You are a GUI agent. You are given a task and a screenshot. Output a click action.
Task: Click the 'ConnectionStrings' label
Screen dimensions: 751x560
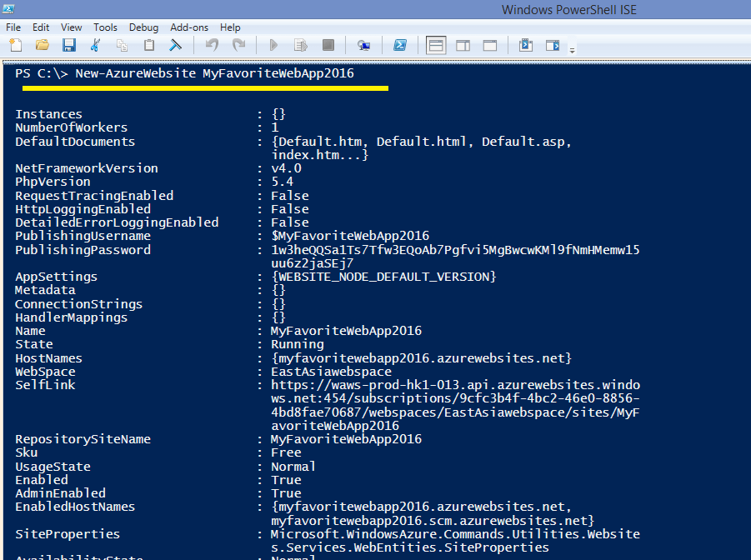pyautogui.click(x=79, y=304)
